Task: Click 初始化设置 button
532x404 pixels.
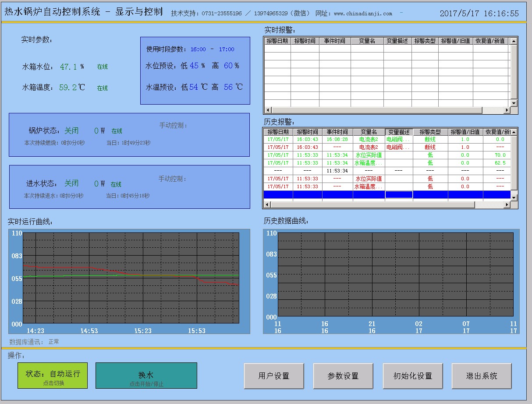Action: click(x=412, y=376)
